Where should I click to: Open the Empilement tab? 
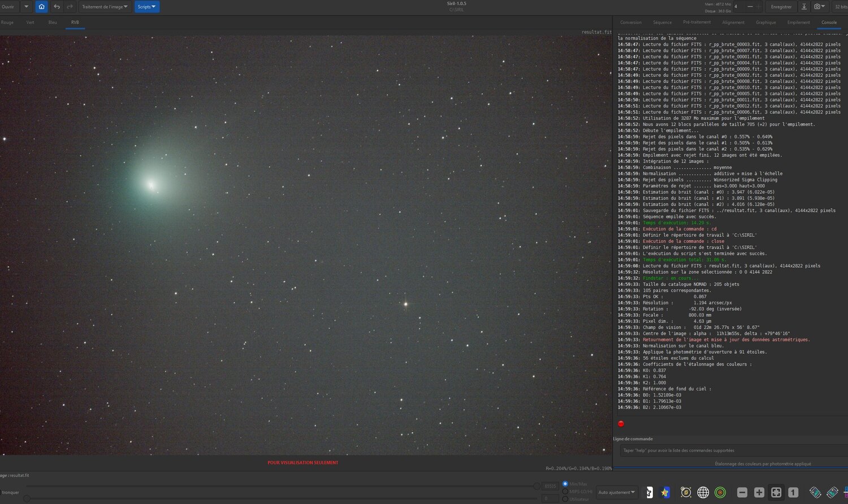(x=799, y=23)
